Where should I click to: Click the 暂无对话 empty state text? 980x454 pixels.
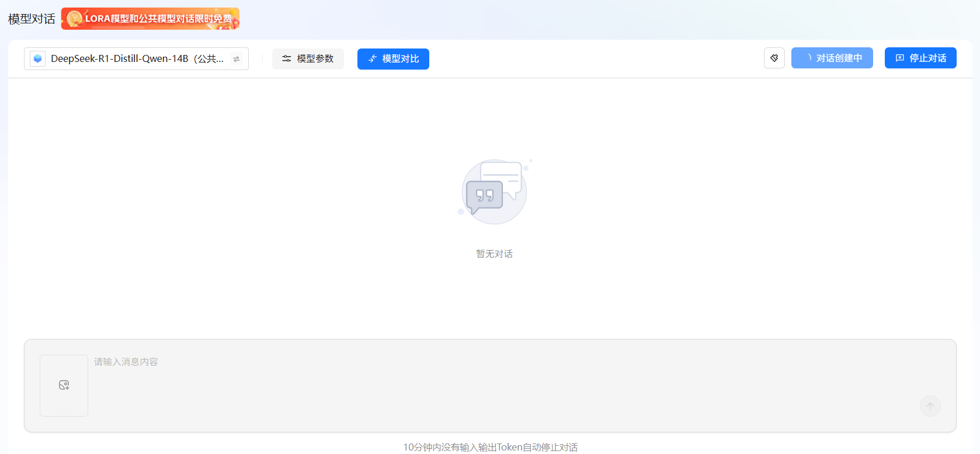(494, 254)
